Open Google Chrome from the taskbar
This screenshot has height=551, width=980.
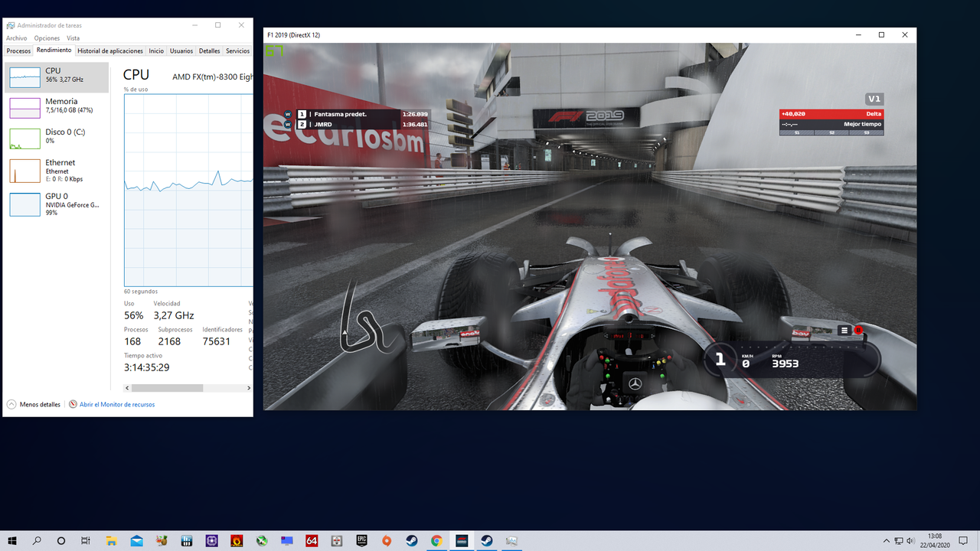pos(436,540)
